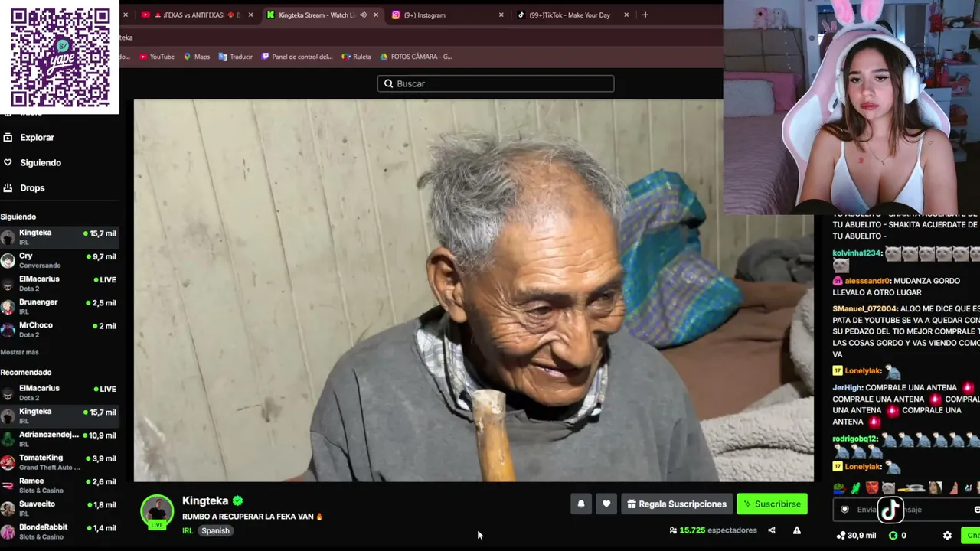Click the kolvinha1234 username in chat
Viewport: 980px width, 551px height.
tap(857, 253)
